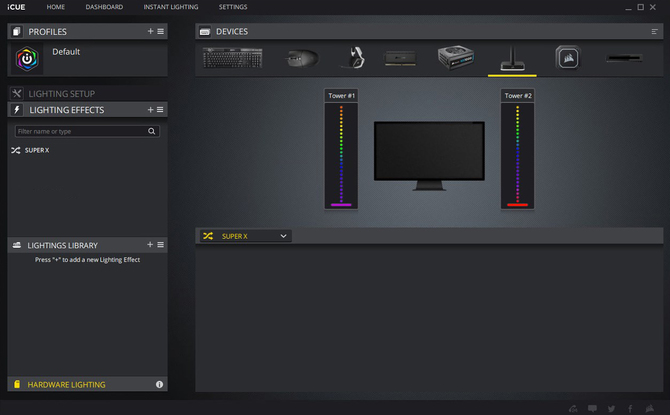This screenshot has height=415, width=670.
Task: Select the Tower #1 LED strip
Action: point(341,156)
